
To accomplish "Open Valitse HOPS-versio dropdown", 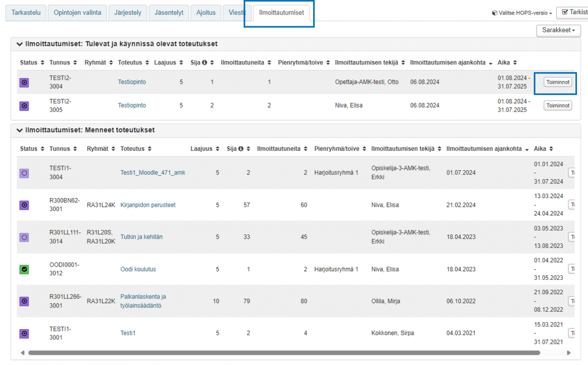I will [522, 13].
